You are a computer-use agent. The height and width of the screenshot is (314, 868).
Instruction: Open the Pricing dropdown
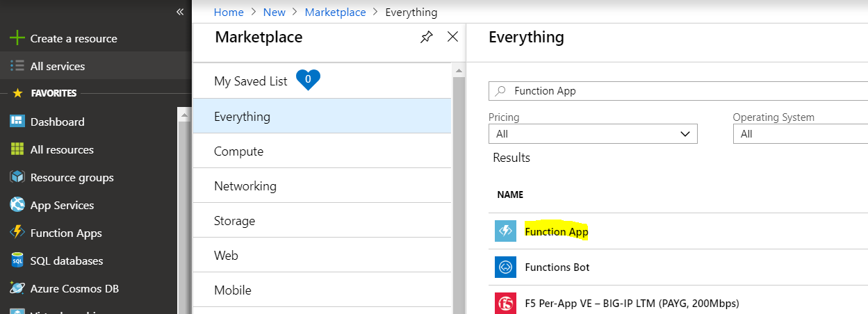click(593, 133)
